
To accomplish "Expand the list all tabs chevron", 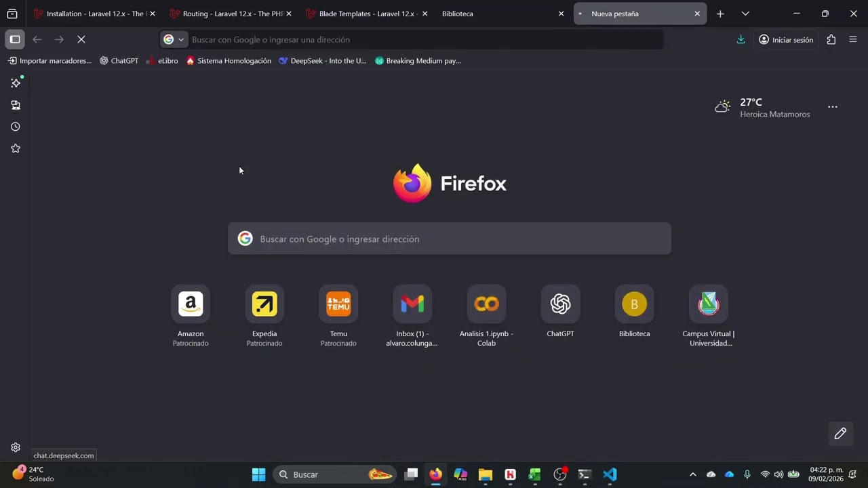I will click(745, 14).
